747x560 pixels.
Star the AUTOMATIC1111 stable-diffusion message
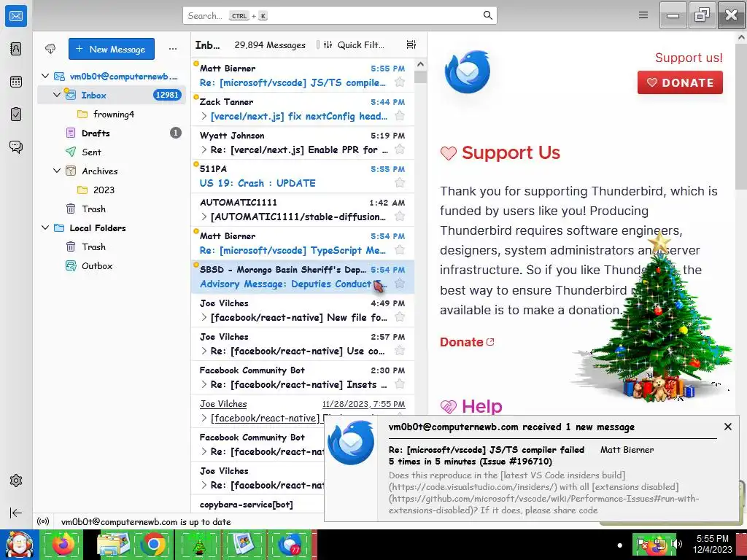coord(400,216)
